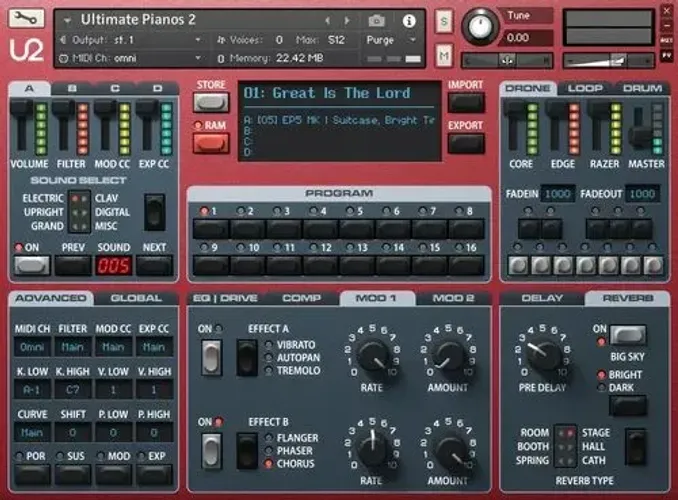Toggle Effect A ON switch
The image size is (678, 500).
point(211,358)
